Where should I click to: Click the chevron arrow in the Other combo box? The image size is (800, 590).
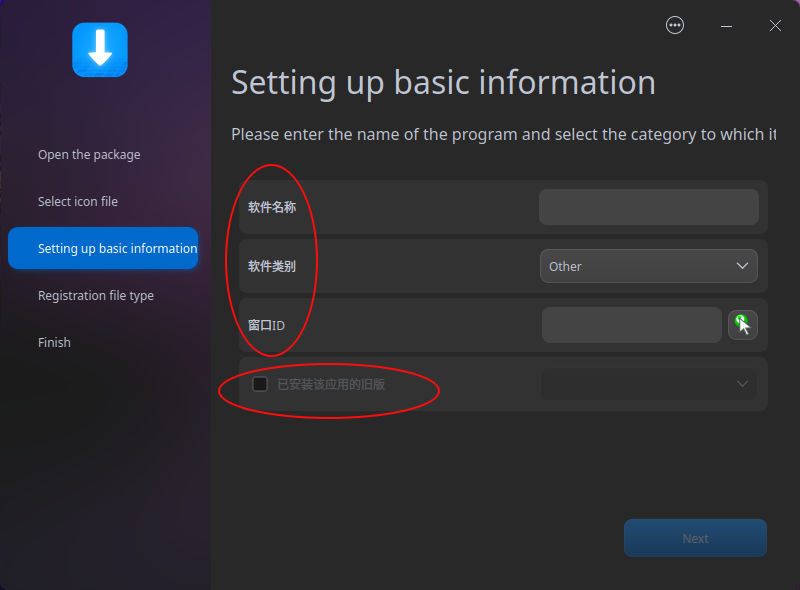point(742,266)
